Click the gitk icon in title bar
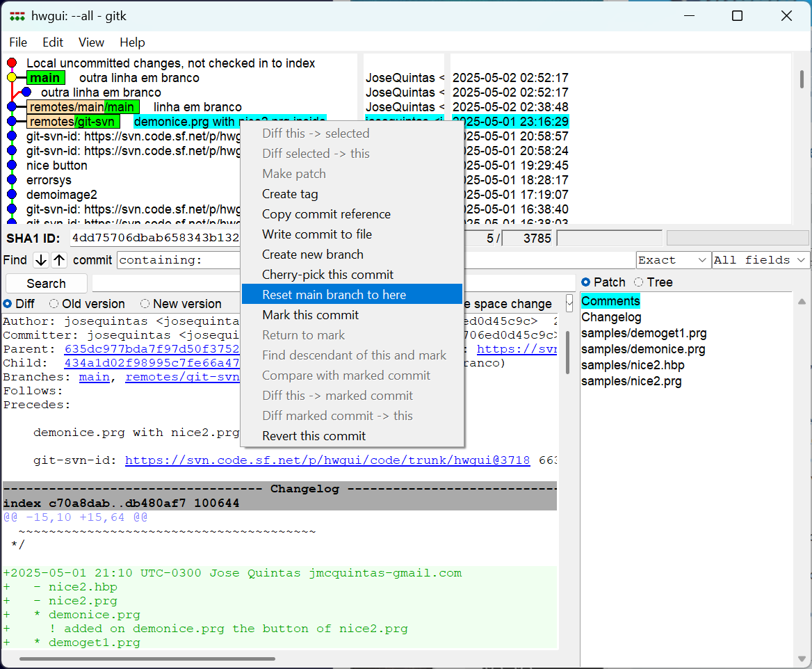 point(17,15)
